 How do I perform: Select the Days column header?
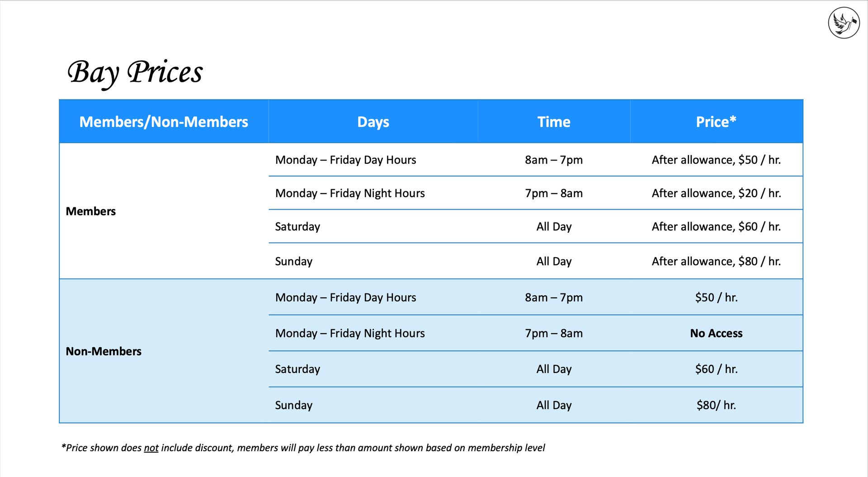(x=373, y=122)
